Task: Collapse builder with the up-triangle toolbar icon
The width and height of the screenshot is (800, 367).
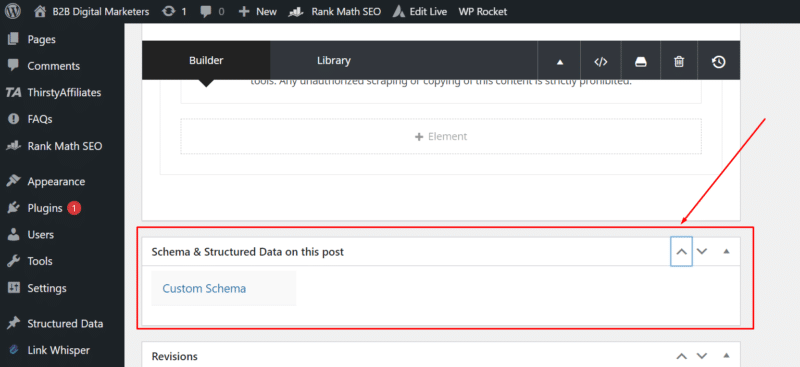Action: coord(560,62)
